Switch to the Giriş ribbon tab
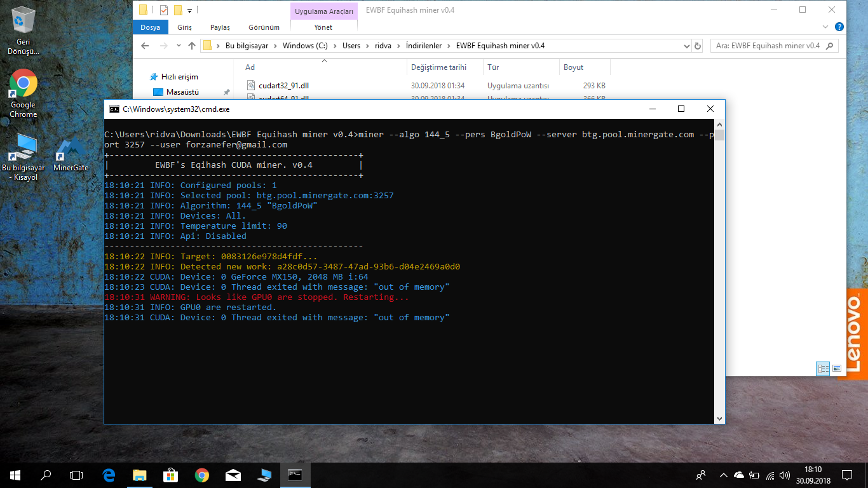The image size is (868, 488). pyautogui.click(x=184, y=27)
